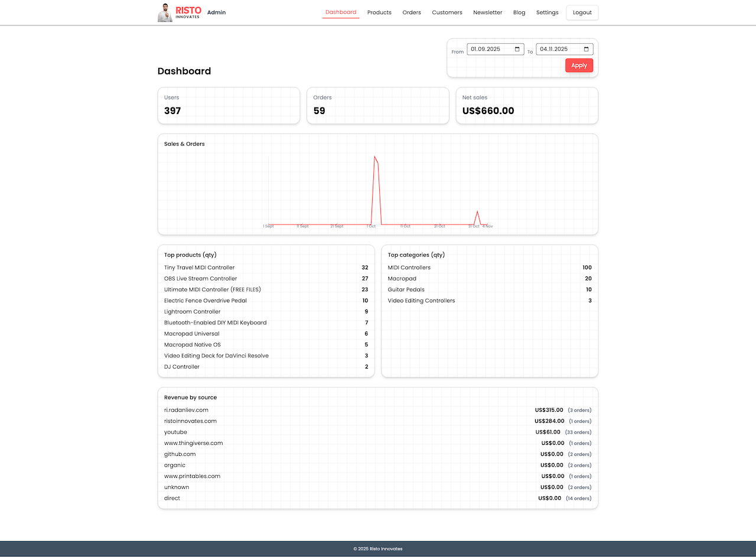Click DJ Controller product row
Viewport: 756px width, 557px height.
(x=266, y=367)
